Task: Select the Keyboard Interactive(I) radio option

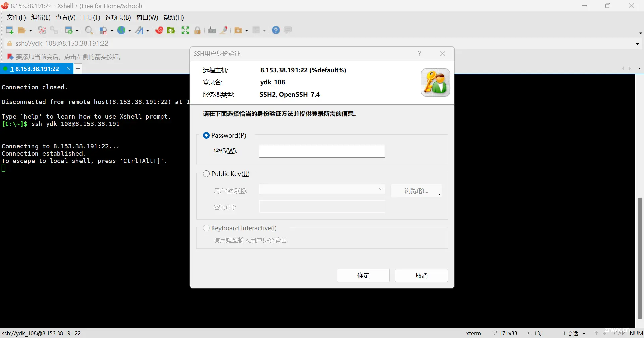Action: click(x=206, y=228)
